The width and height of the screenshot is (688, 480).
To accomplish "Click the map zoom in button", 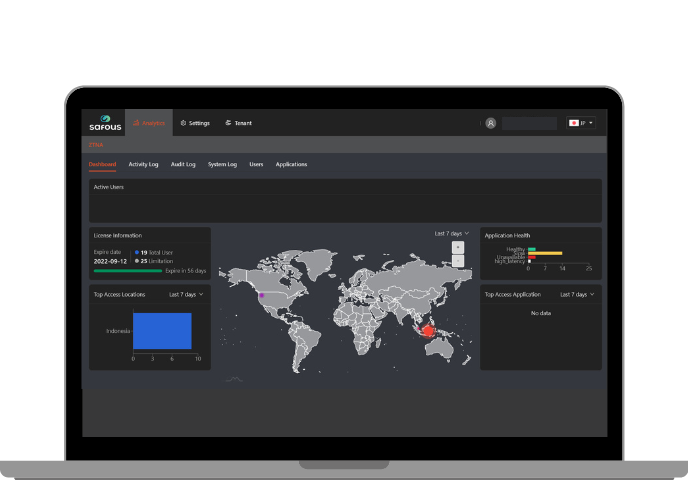I will pyautogui.click(x=458, y=247).
